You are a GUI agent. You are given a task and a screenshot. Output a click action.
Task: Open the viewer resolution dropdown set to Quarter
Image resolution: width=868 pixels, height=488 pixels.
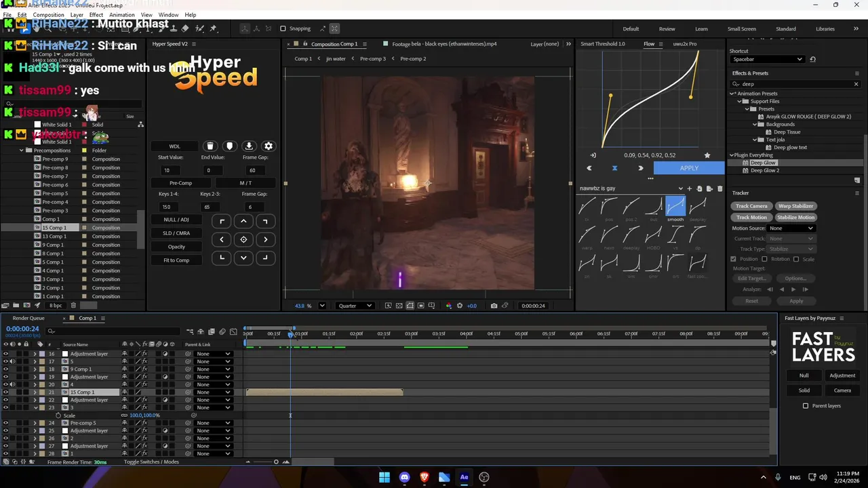355,306
